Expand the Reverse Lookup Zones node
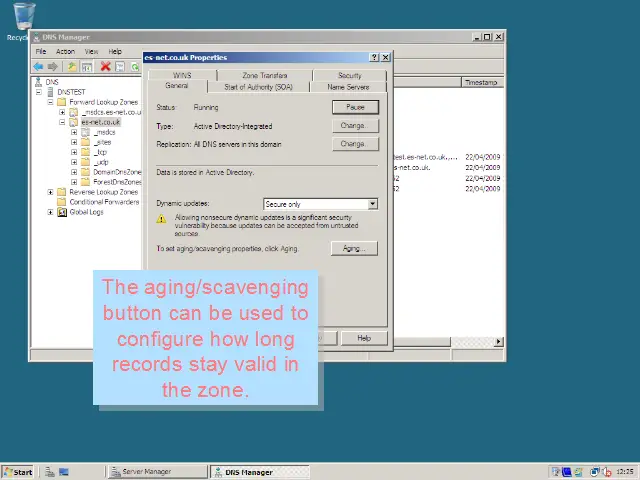Screen dimensions: 640x480 pos(50,192)
